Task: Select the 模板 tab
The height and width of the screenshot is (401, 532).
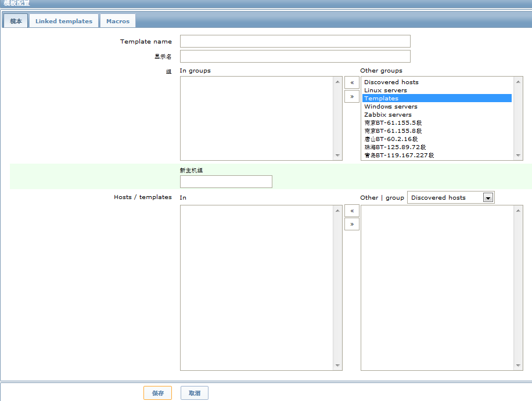Action: point(16,21)
